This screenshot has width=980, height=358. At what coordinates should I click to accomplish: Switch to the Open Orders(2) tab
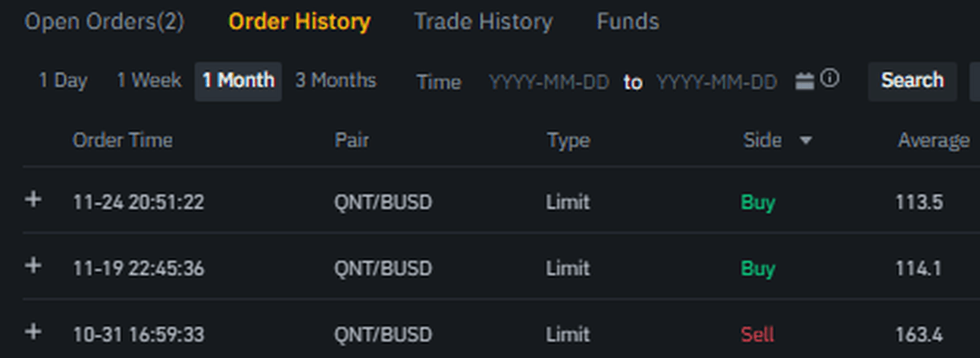click(x=104, y=22)
